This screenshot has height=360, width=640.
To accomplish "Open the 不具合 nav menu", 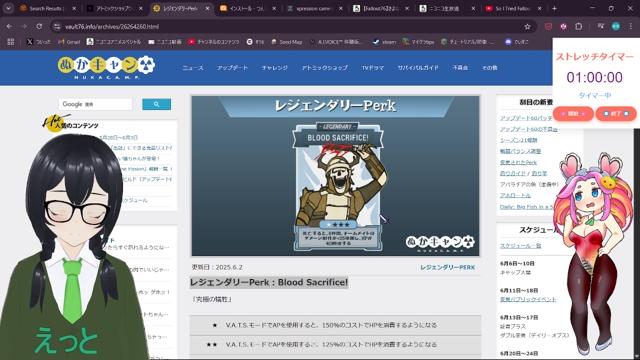I will click(460, 68).
